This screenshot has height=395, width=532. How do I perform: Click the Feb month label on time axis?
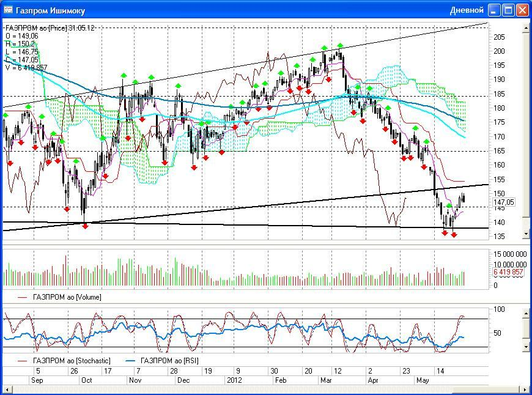pos(281,380)
